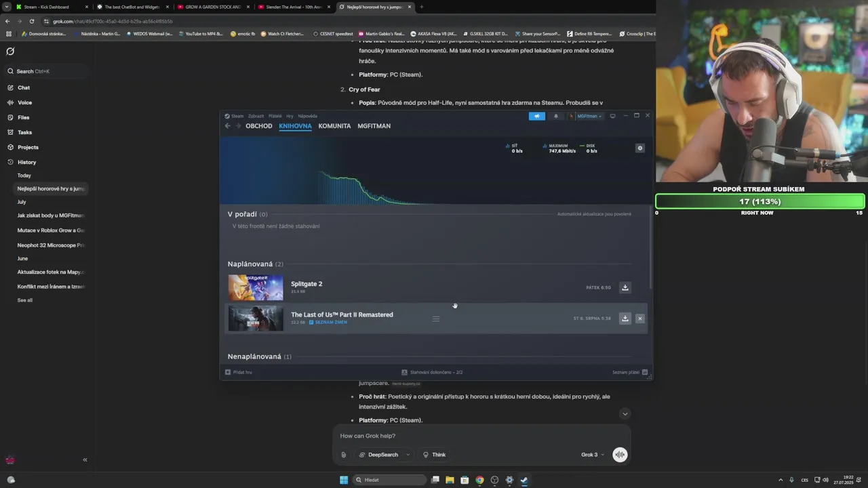Click the user avatar at sidebar bottom
The width and height of the screenshot is (868, 488).
(x=10, y=460)
